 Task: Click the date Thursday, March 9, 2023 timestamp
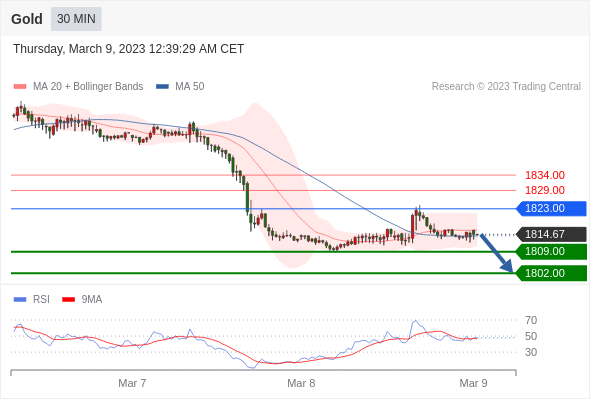pyautogui.click(x=128, y=49)
